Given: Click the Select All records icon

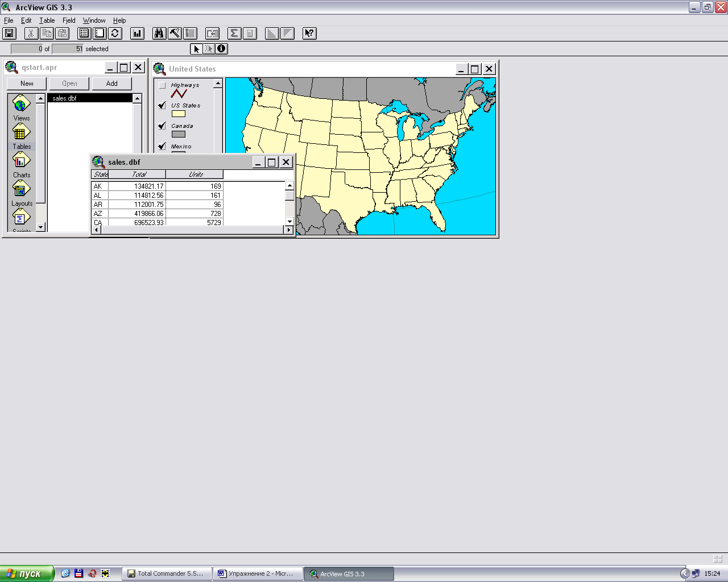Looking at the screenshot, I should click(84, 33).
